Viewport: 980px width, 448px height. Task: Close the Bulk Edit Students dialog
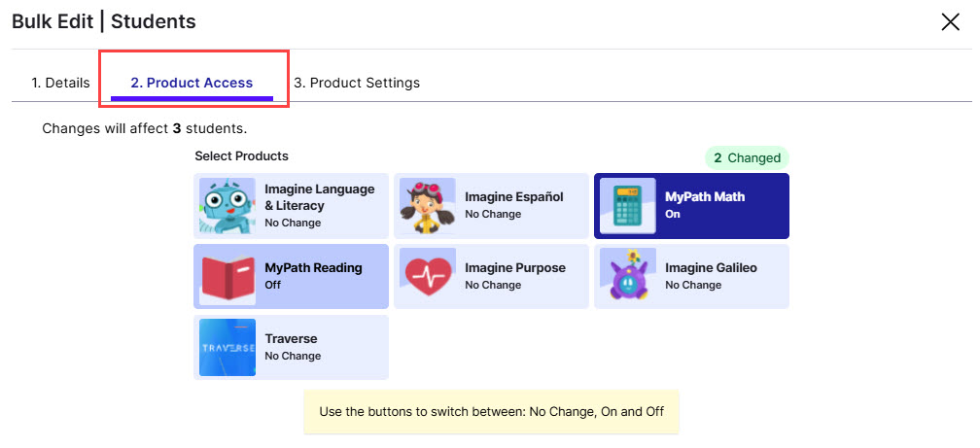950,22
